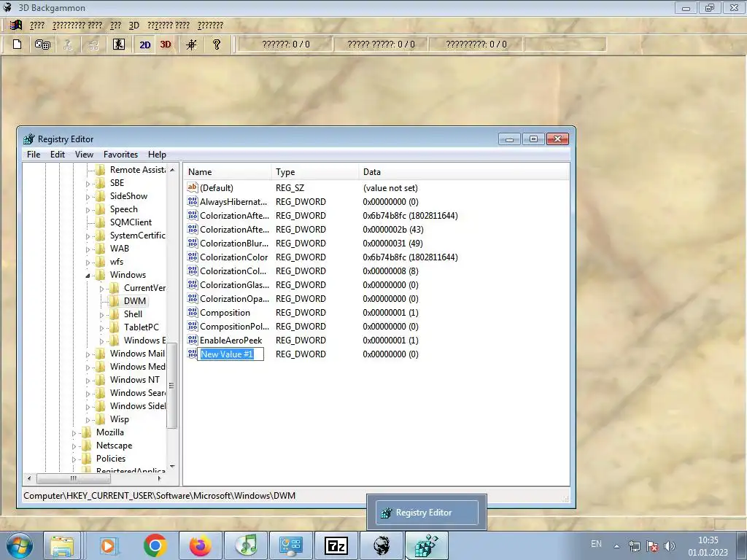Expand the Mozilla key node
This screenshot has height=560, width=747.
tap(74, 433)
